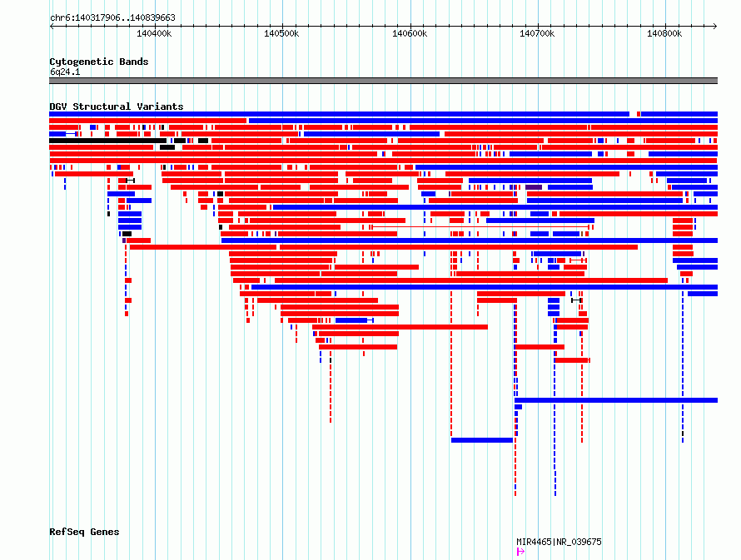
Task: Click the 140600k ruler label
Action: tap(410, 33)
